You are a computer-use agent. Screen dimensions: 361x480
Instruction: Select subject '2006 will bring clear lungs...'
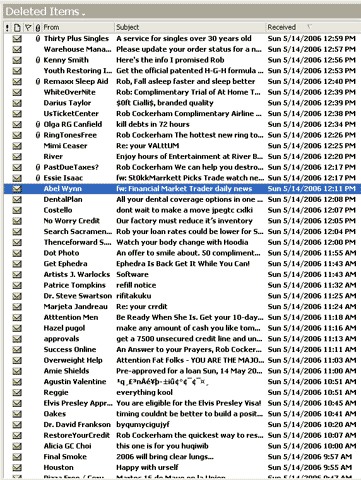pos(165,457)
